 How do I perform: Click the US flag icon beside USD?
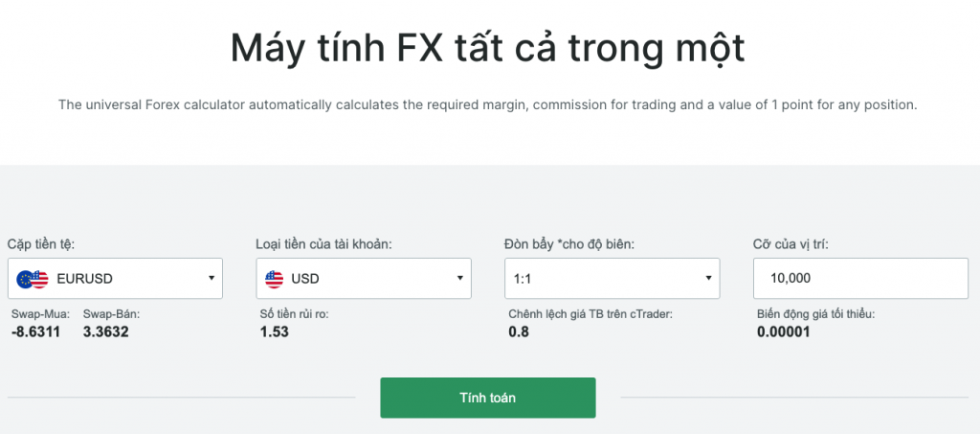pos(275,279)
